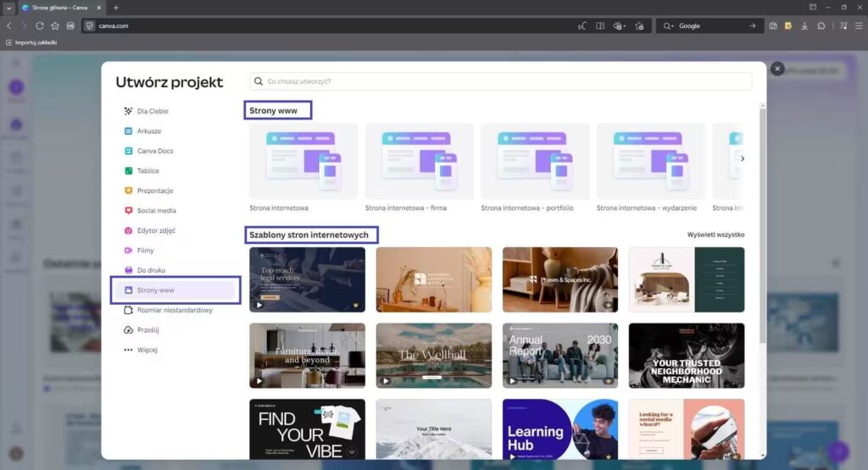The width and height of the screenshot is (868, 470).
Task: Click the Strony www sidebar icon
Action: [x=128, y=290]
